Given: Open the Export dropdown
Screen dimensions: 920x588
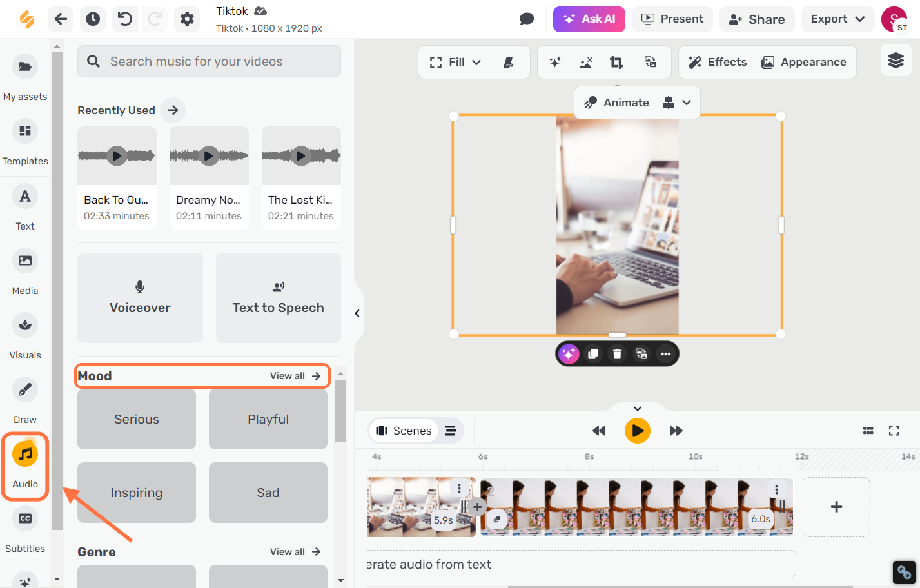Looking at the screenshot, I should pyautogui.click(x=837, y=19).
